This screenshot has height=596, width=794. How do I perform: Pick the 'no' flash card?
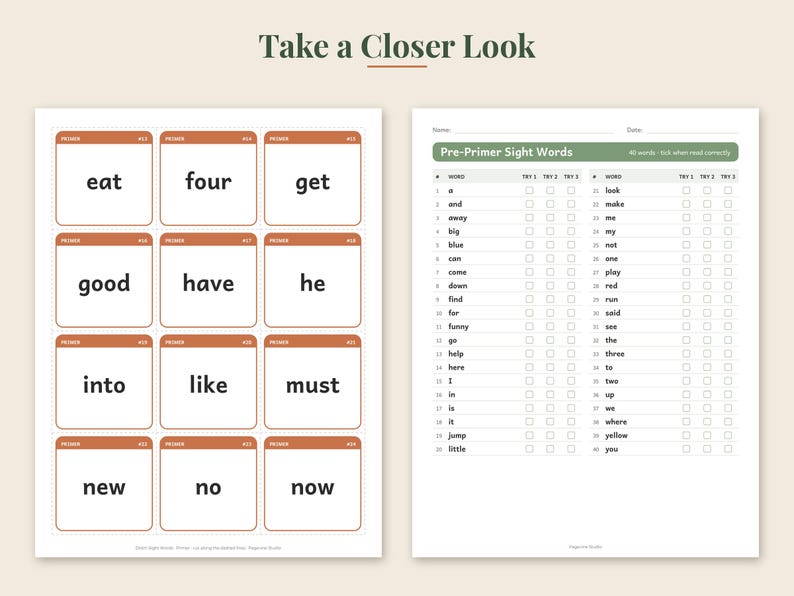tap(208, 484)
